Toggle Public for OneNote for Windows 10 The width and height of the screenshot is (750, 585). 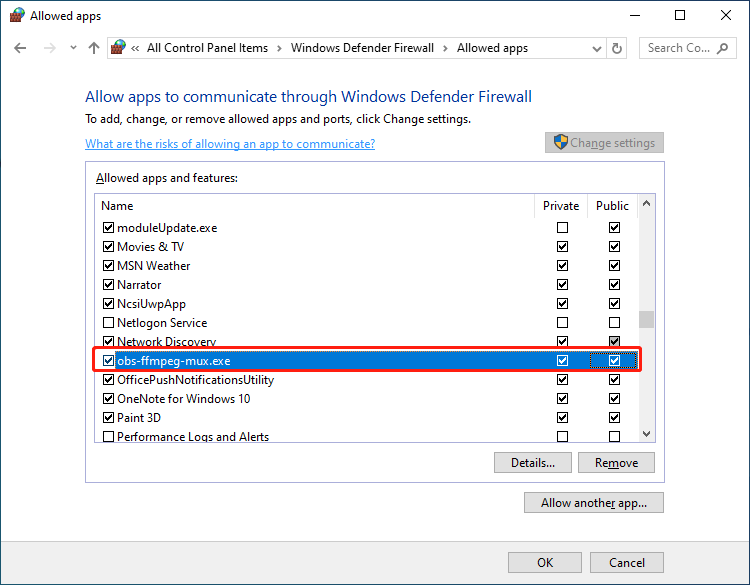pos(614,398)
